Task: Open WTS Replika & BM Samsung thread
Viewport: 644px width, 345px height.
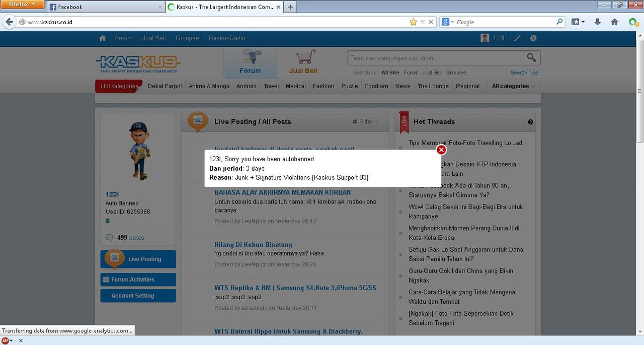Action: 295,288
